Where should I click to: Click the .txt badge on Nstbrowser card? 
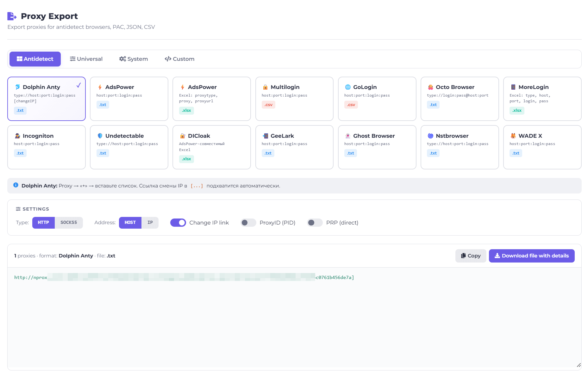(433, 153)
